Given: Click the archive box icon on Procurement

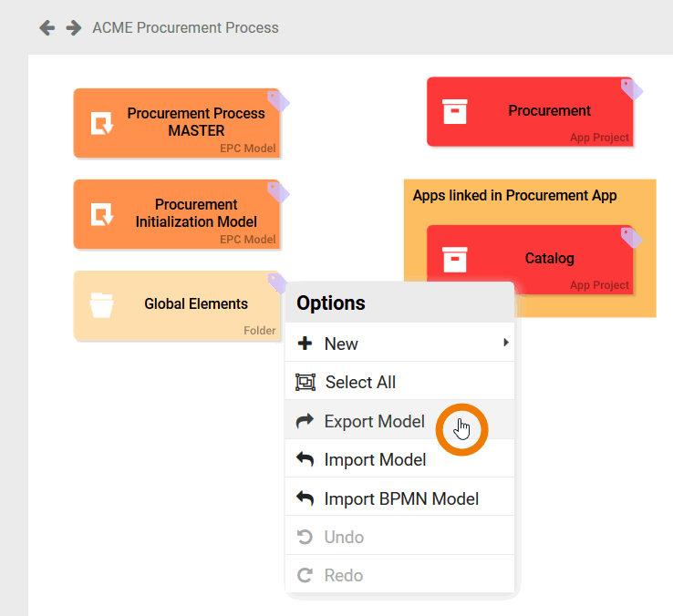Looking at the screenshot, I should pos(454,111).
